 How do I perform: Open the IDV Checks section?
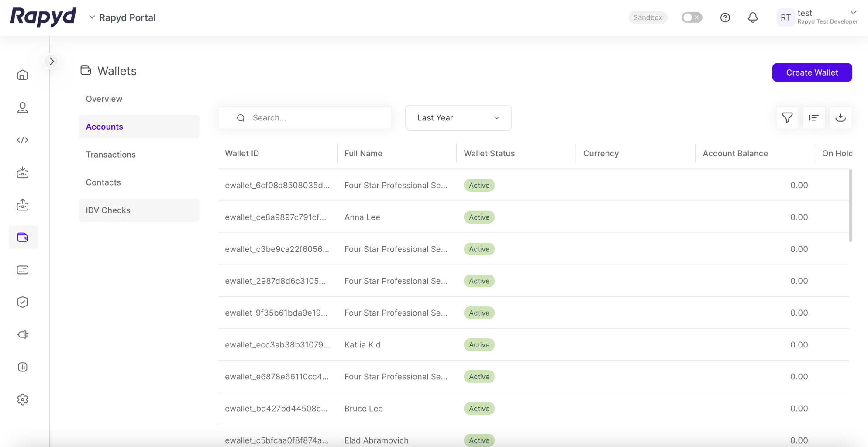pyautogui.click(x=139, y=210)
